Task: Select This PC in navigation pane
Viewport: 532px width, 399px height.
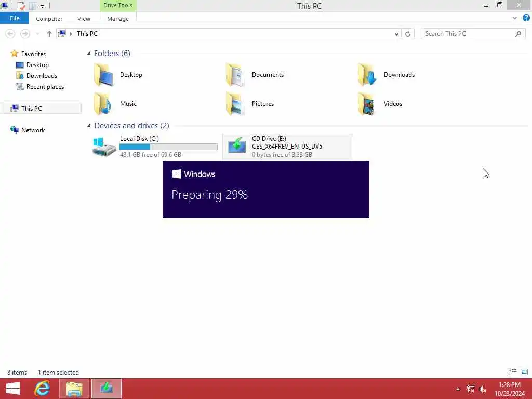Action: click(41, 108)
